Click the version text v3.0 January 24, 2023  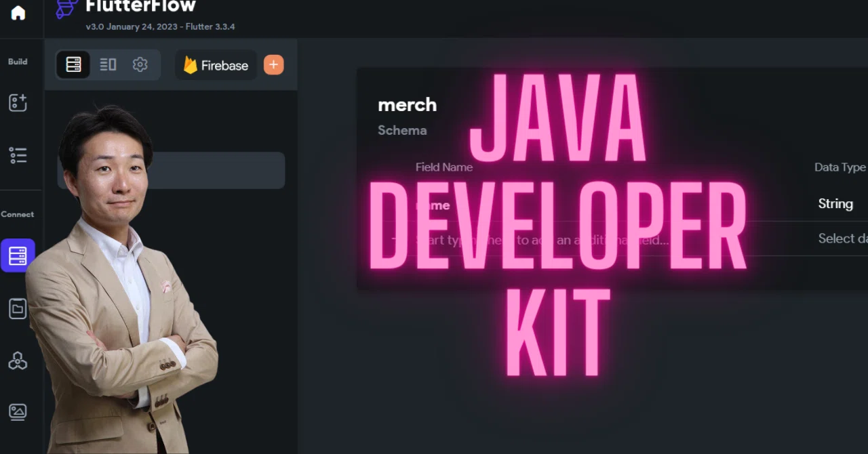coord(160,27)
